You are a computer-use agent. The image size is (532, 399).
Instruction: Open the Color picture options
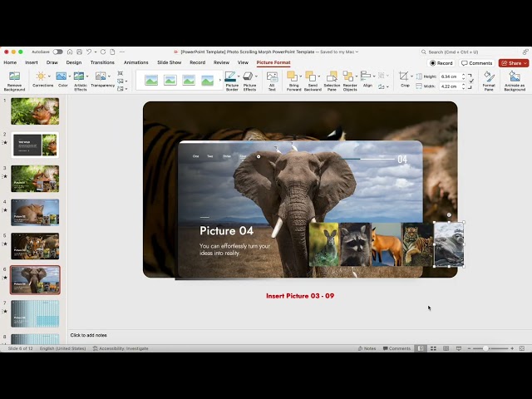tap(62, 76)
